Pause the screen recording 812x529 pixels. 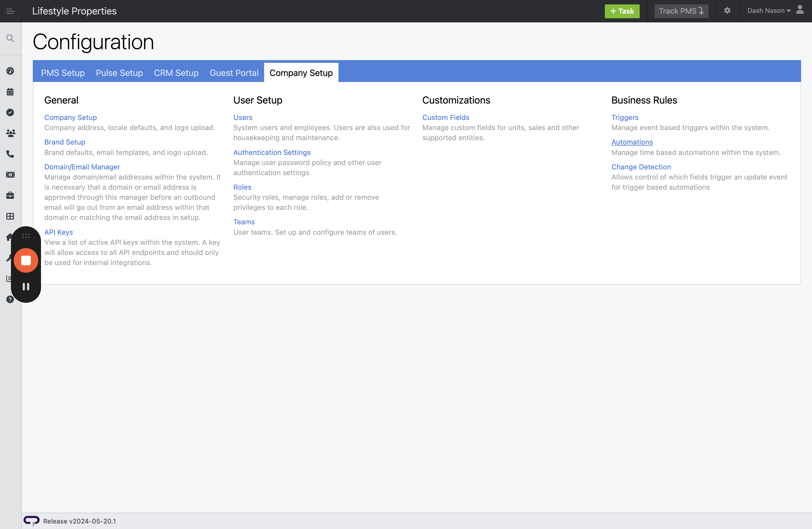tap(26, 287)
